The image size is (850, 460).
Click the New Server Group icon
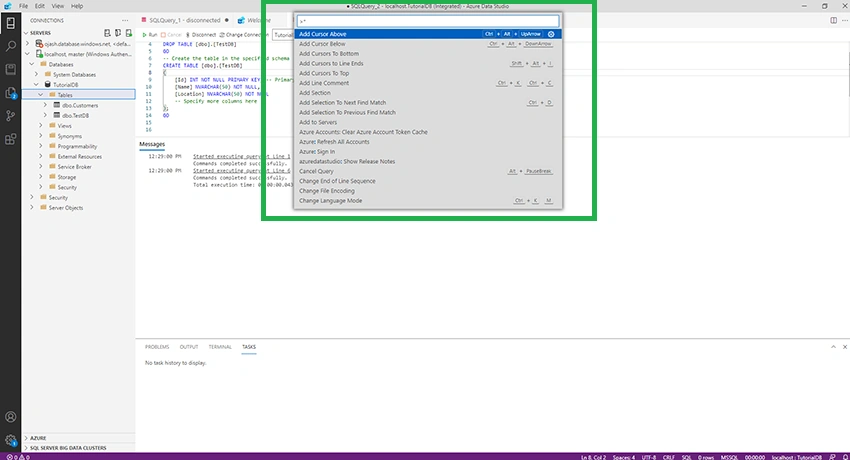coord(118,33)
